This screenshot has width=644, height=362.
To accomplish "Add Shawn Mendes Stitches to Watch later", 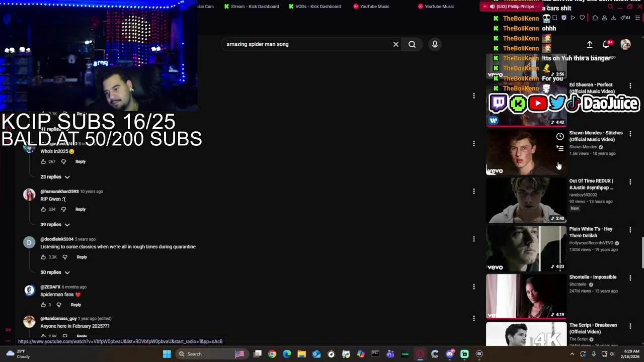I will click(x=560, y=136).
